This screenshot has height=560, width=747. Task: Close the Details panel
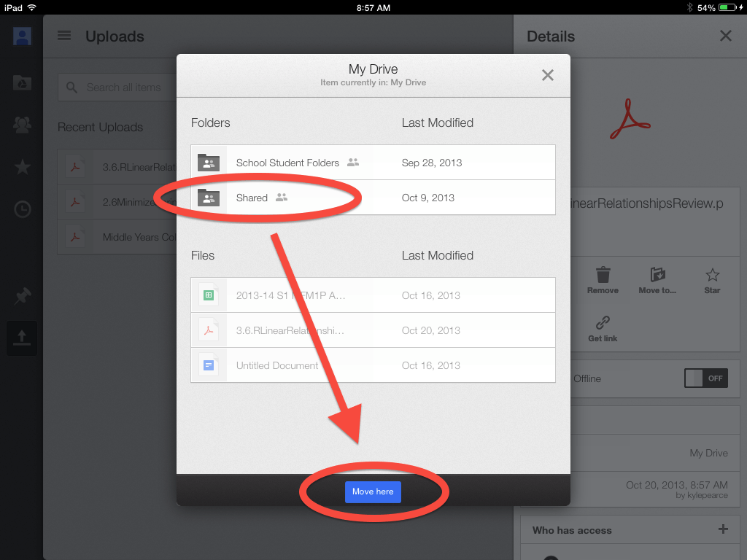click(x=725, y=36)
